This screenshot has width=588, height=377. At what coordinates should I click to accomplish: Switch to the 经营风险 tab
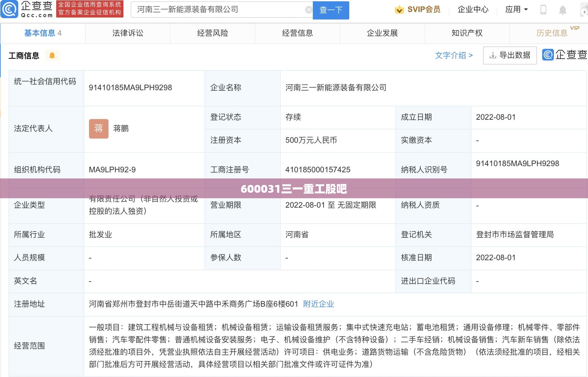212,33
